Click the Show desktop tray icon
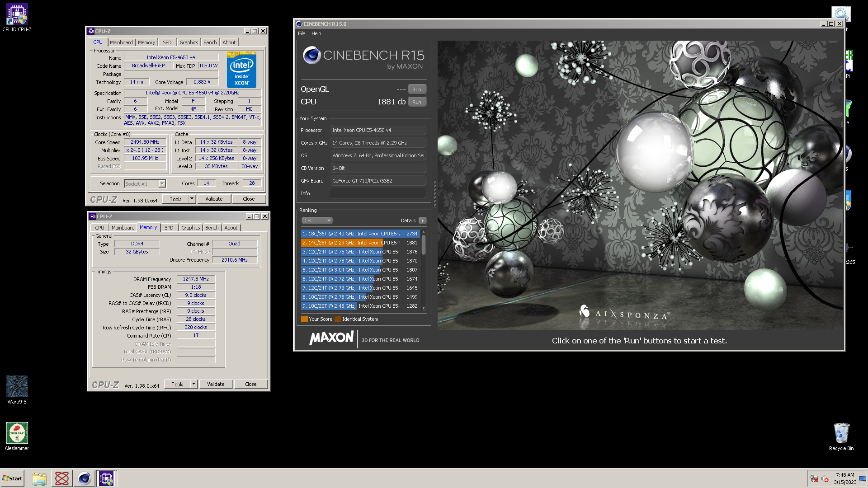Viewport: 868px width, 488px height. click(x=863, y=479)
